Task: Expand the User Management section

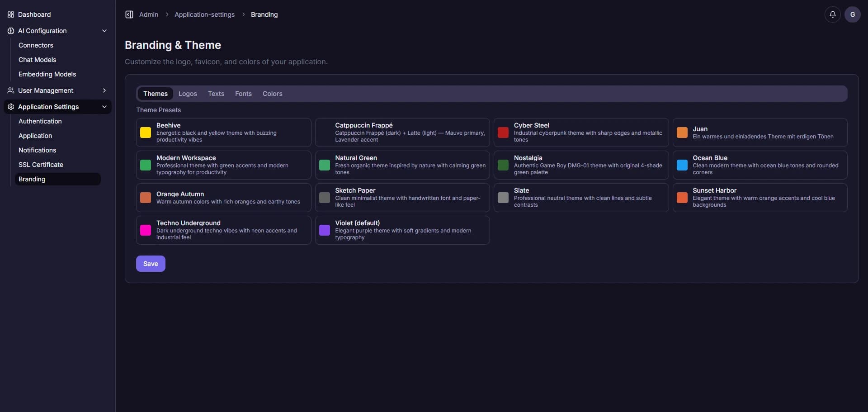Action: (104, 90)
